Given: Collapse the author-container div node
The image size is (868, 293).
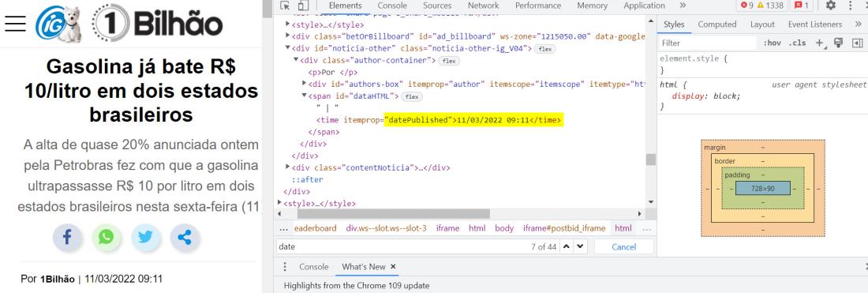Looking at the screenshot, I should coord(296,60).
